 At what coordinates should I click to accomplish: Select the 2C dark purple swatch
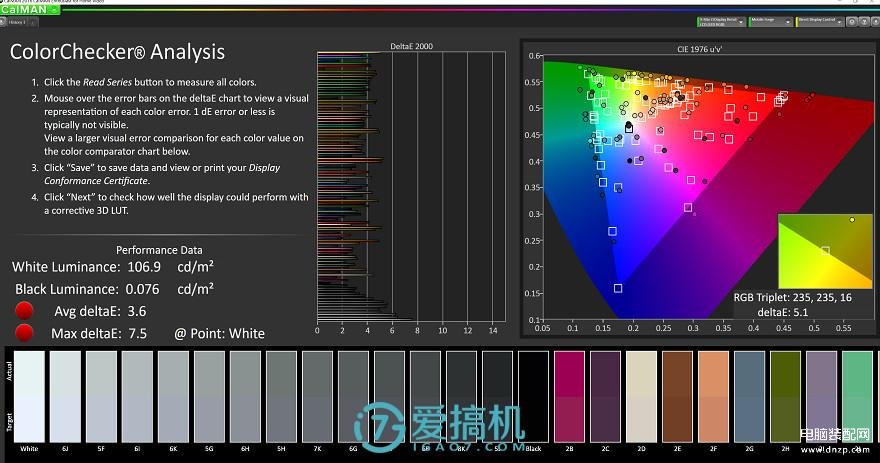point(606,397)
